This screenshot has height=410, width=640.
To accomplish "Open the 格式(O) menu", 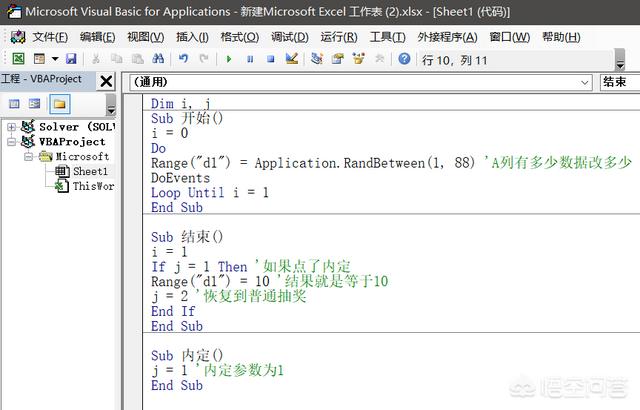I will (x=240, y=37).
